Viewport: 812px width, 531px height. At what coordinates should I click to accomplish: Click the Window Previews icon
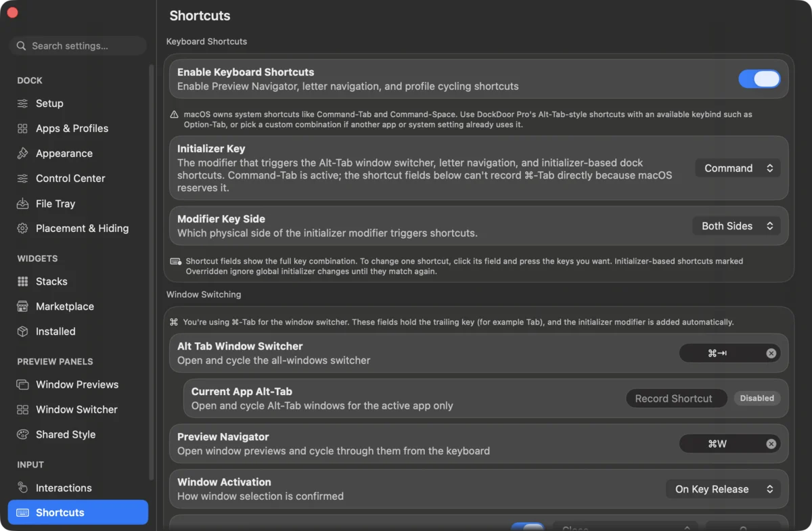click(x=22, y=384)
